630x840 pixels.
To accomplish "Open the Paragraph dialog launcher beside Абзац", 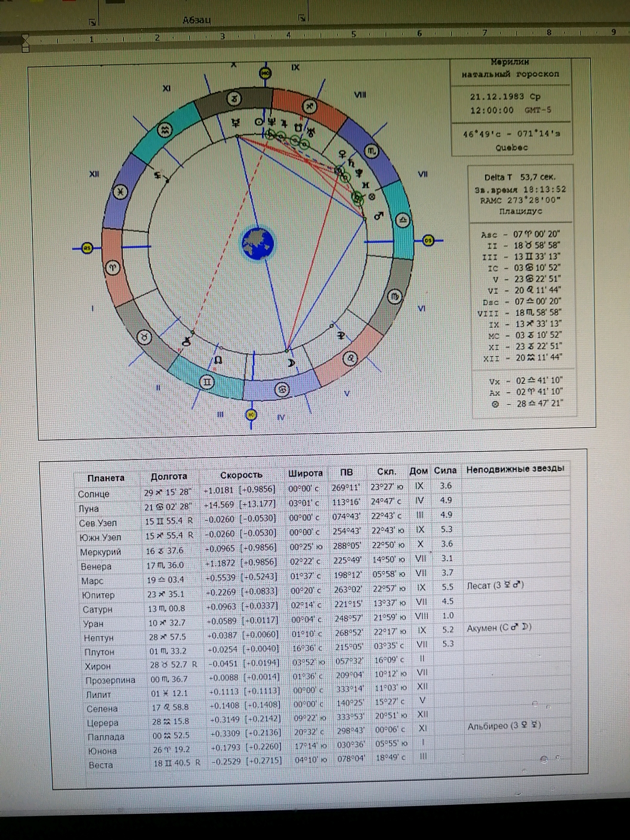I will coord(302,18).
